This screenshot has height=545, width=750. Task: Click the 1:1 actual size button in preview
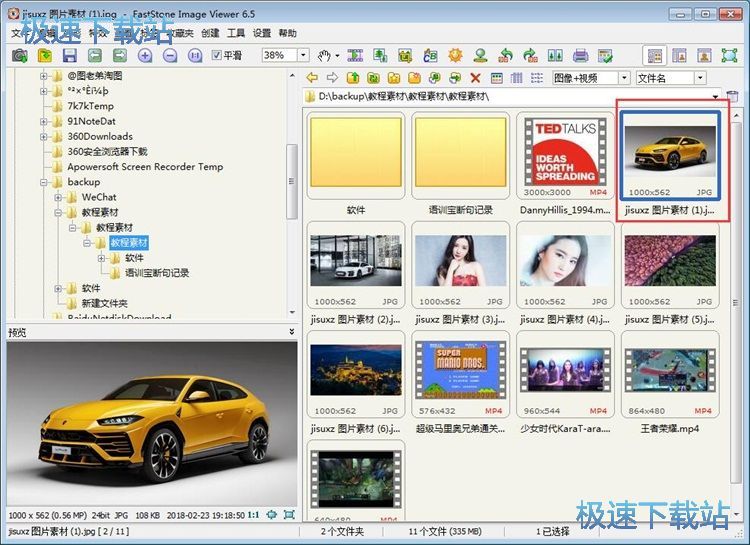pos(254,514)
